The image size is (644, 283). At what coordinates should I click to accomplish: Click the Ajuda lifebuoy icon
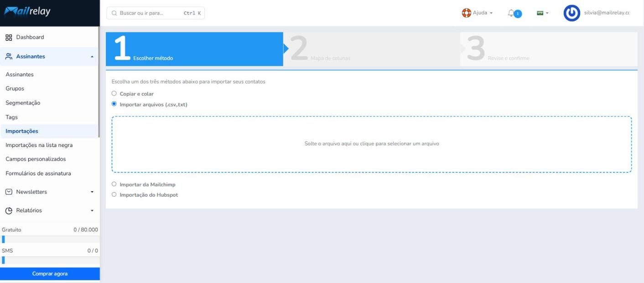tap(467, 13)
